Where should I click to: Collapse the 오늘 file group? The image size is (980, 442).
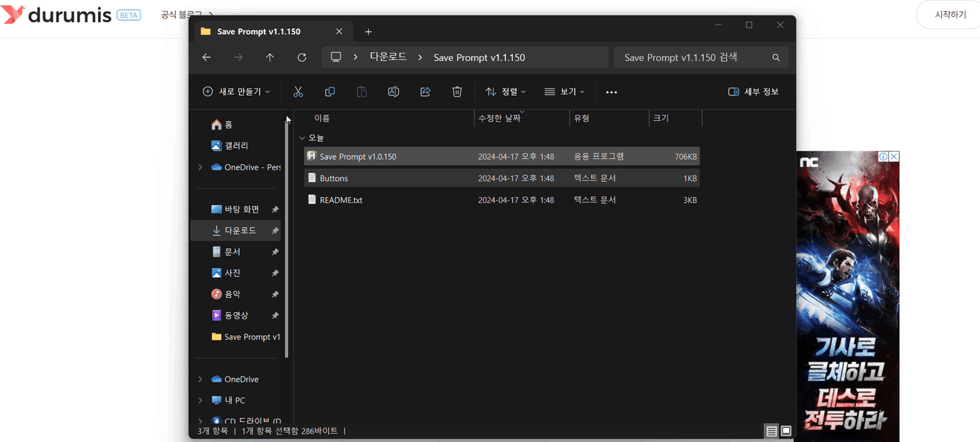(x=301, y=138)
